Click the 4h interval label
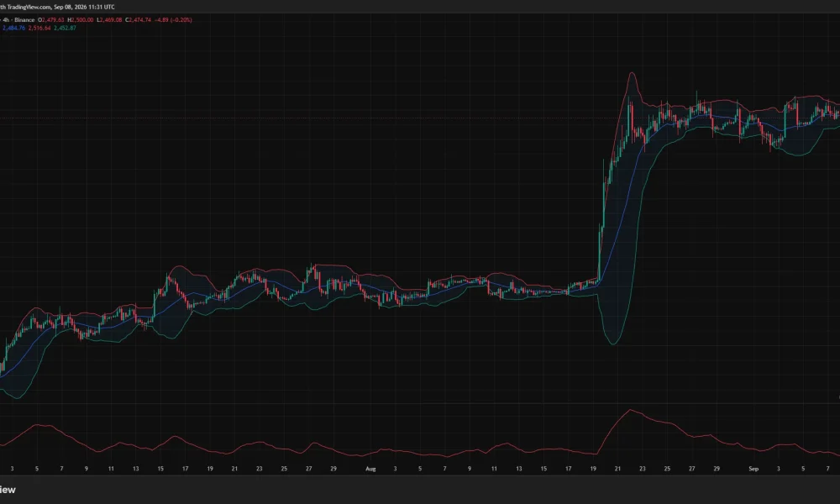Image resolution: width=840 pixels, height=504 pixels. click(6, 20)
